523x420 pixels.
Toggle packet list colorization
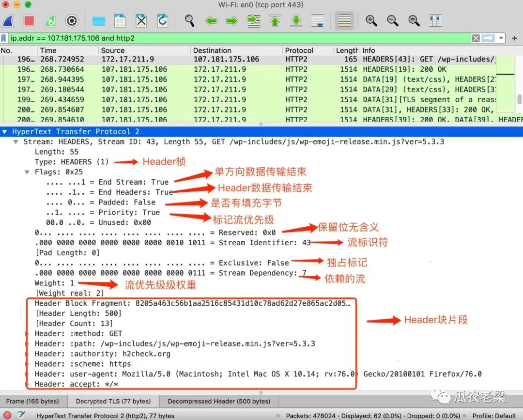pos(344,21)
